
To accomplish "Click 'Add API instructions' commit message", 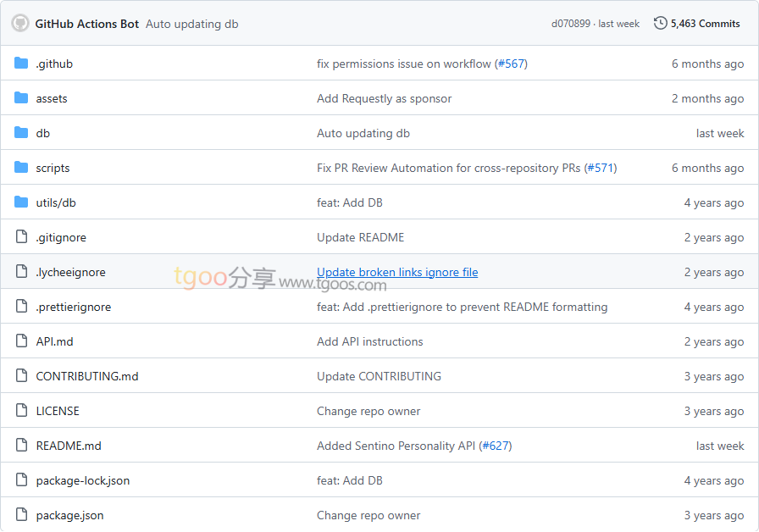I will point(370,341).
